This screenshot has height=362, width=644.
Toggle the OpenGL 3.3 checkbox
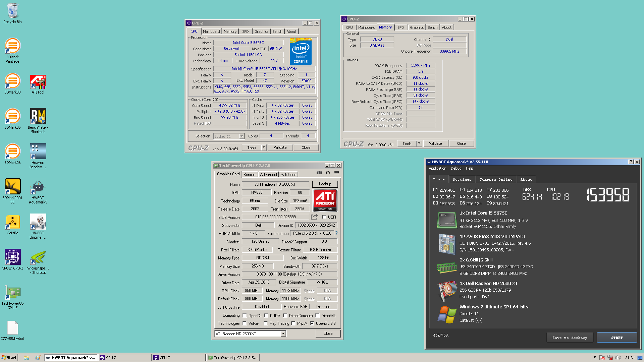[x=312, y=323]
